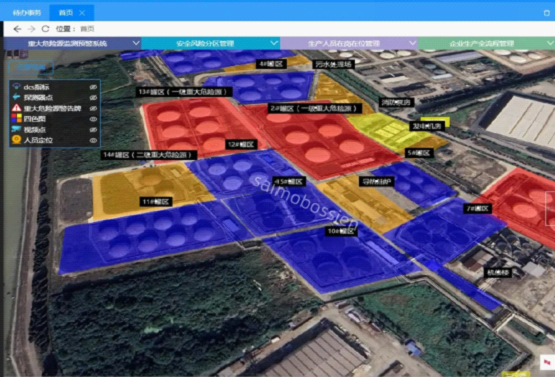Click the dcs指标 signal icon in legend
Screen dimensions: 555x377
coord(16,86)
